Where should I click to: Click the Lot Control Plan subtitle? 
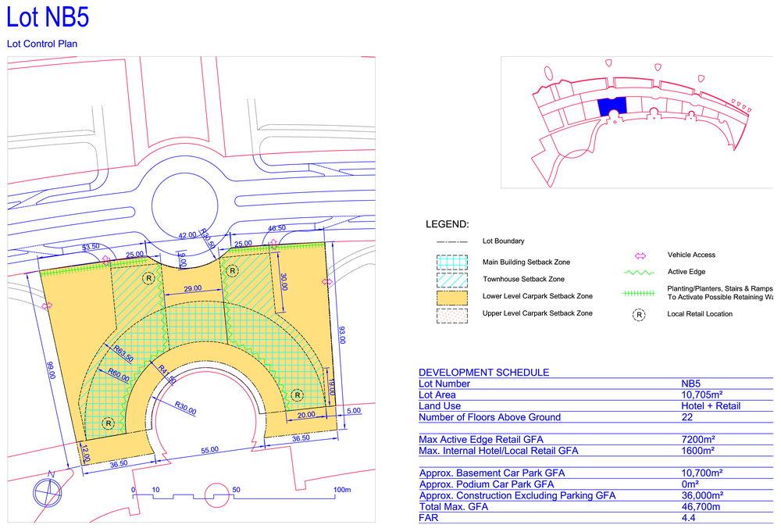42,45
